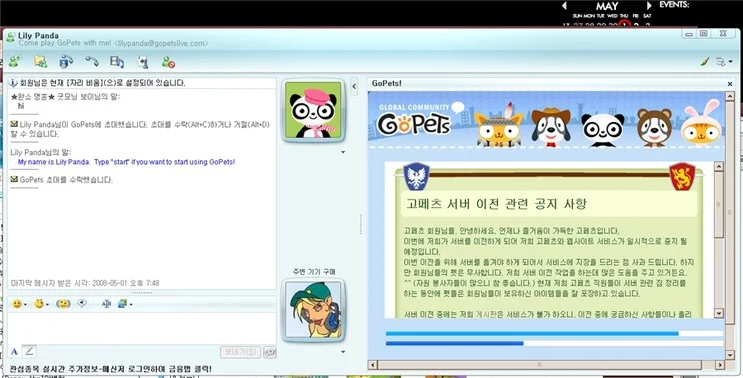Send a nudge with the shaking face icon
The height and width of the screenshot is (378, 743).
[x=63, y=304]
